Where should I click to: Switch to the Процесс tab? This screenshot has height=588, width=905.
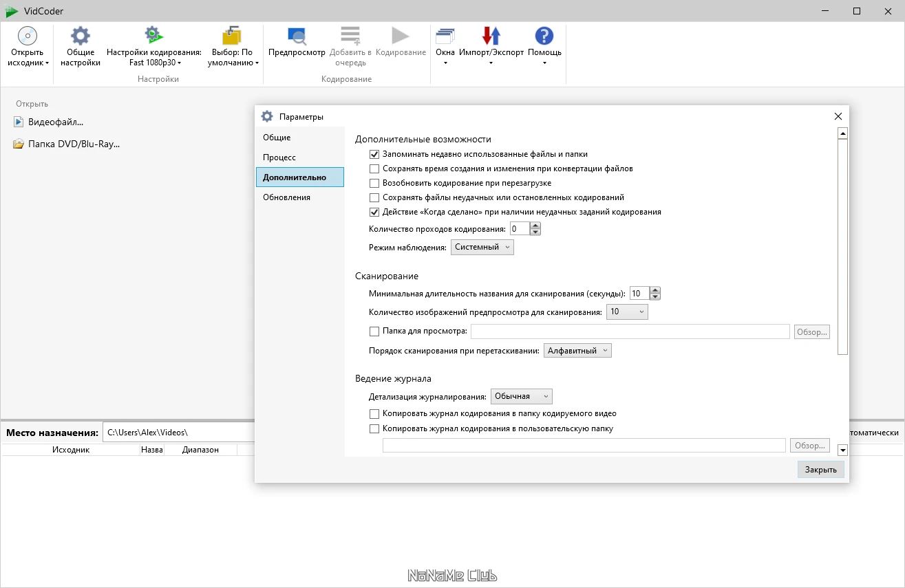[299, 157]
